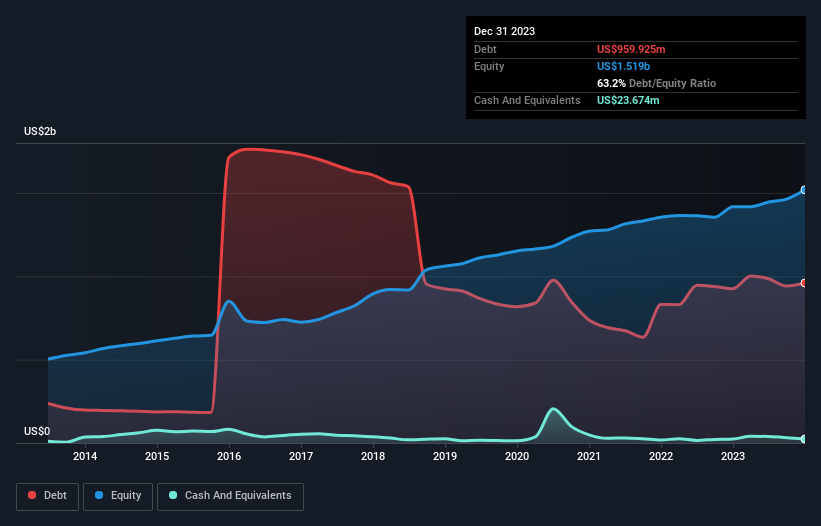Click the US$959.925m debt value
Viewport: 821px width, 526px height.
click(631, 49)
